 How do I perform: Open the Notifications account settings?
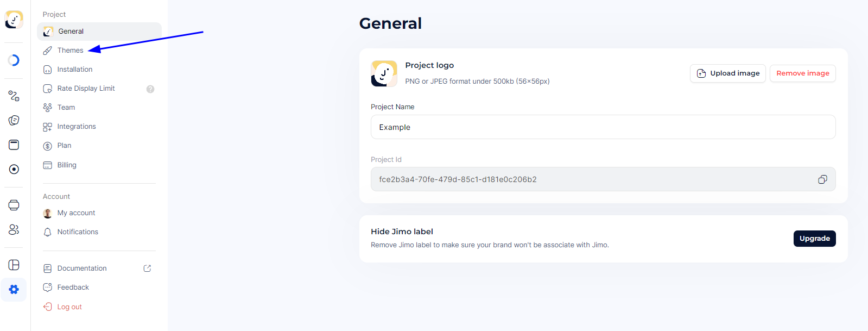[78, 232]
